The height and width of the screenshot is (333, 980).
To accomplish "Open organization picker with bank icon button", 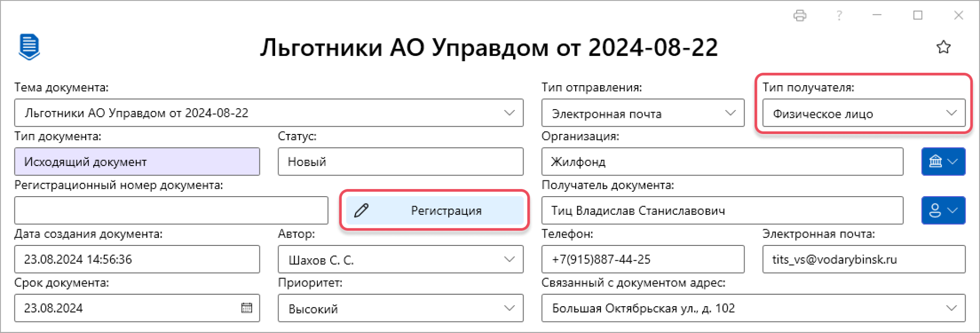I will coord(943,162).
